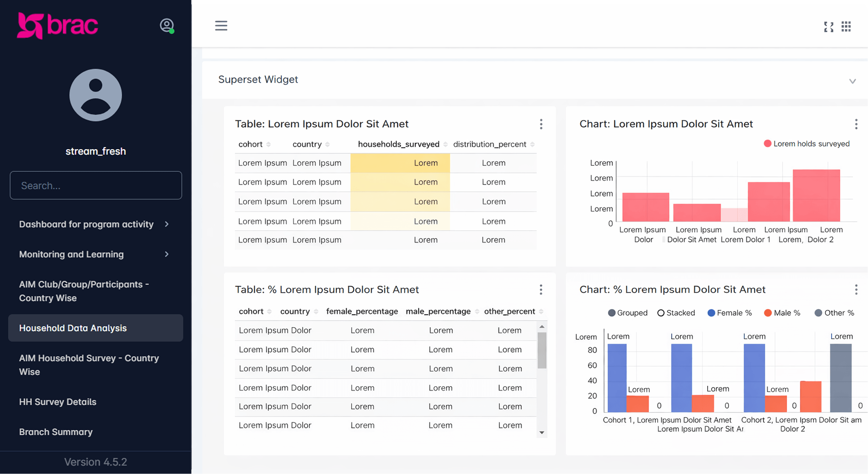
Task: Open options menu for first table widget
Action: (x=541, y=124)
